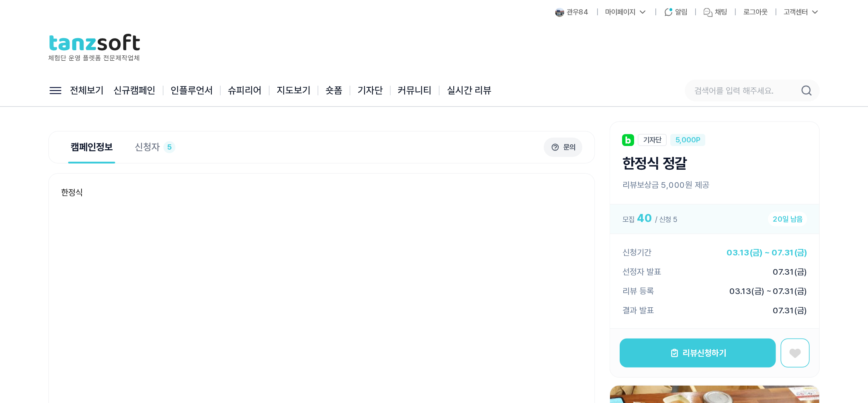
Task: Expand the 마이페이지 dropdown
Action: [x=626, y=12]
